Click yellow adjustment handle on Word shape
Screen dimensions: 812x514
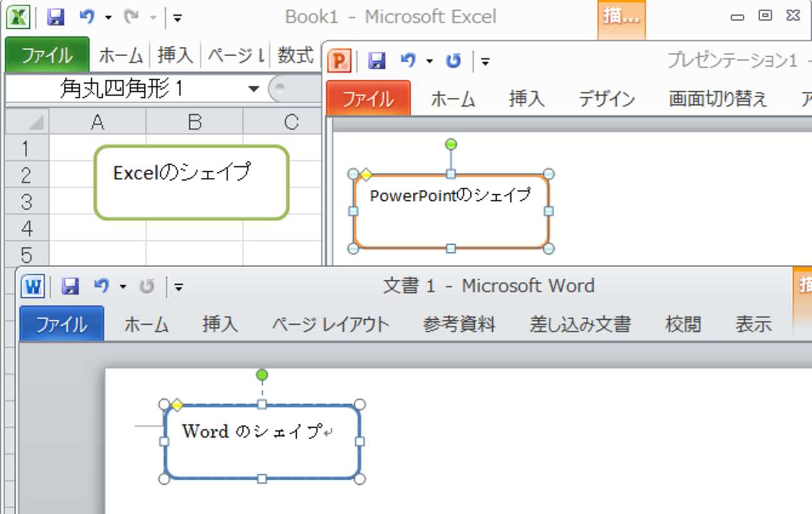tap(177, 405)
